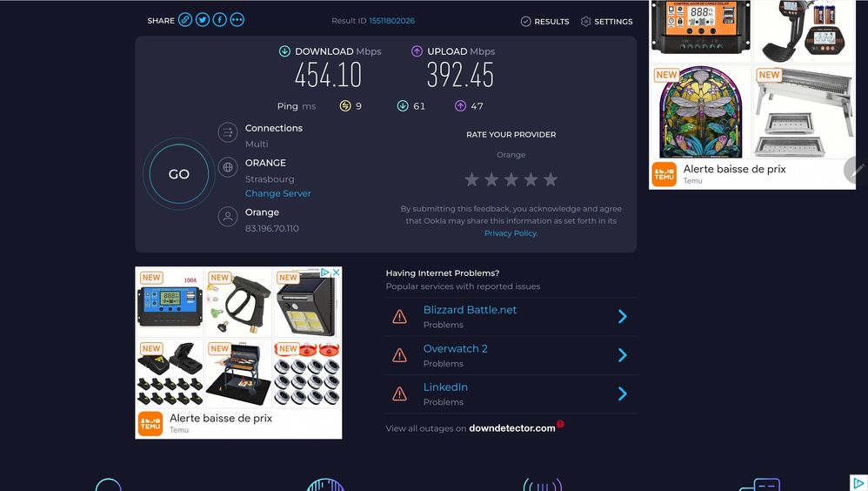
Task: Open the solar wall light product thumbnail
Action: point(307,303)
